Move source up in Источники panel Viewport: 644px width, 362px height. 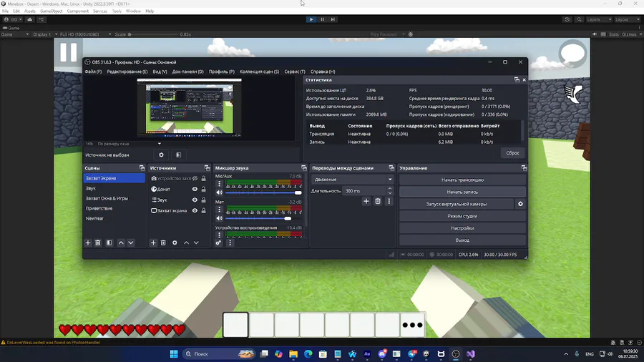tap(186, 243)
